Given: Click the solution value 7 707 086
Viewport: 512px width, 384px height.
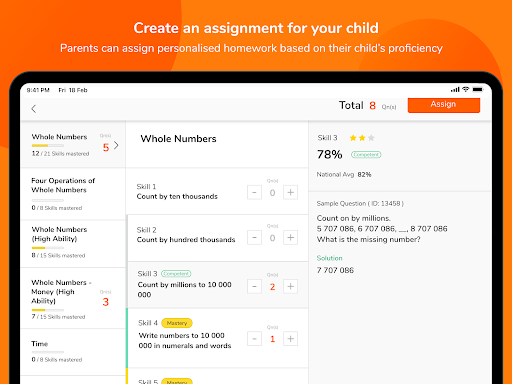Looking at the screenshot, I should (x=335, y=270).
